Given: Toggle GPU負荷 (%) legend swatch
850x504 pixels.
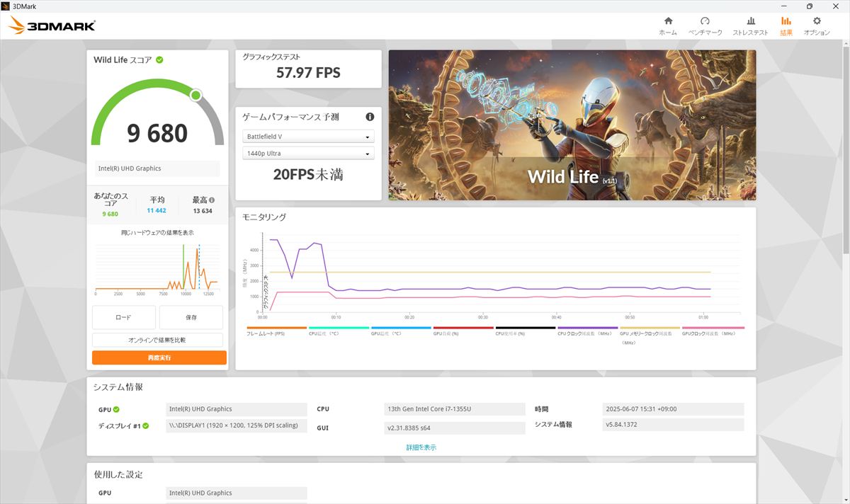Looking at the screenshot, I should point(463,328).
